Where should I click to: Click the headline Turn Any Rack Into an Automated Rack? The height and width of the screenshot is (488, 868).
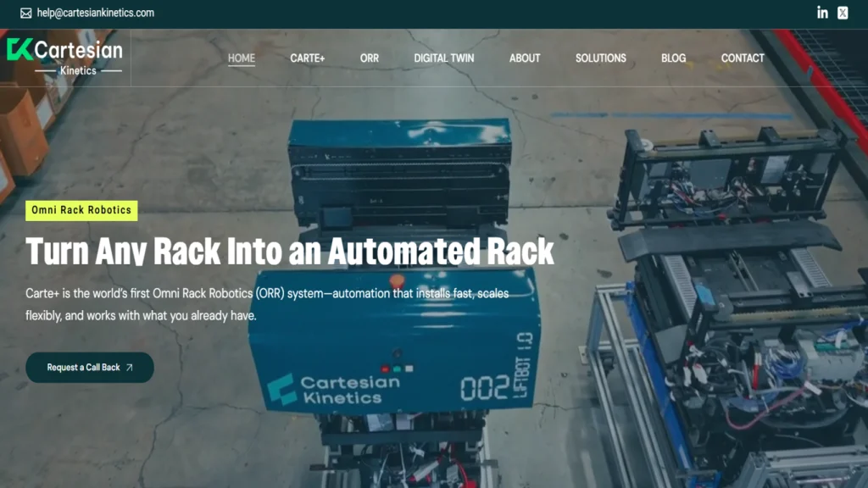tap(290, 251)
